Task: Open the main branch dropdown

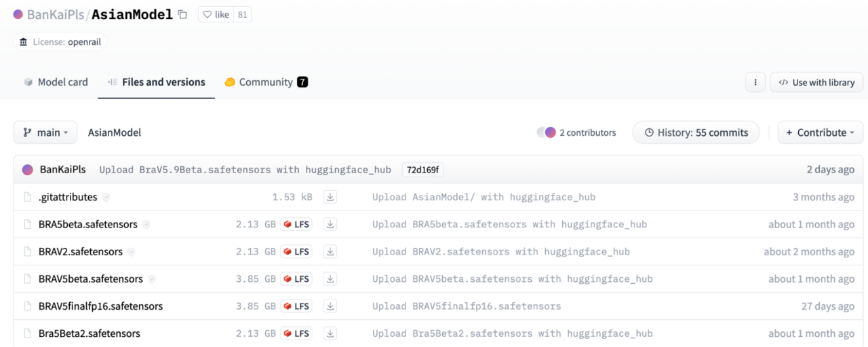Action: click(45, 132)
